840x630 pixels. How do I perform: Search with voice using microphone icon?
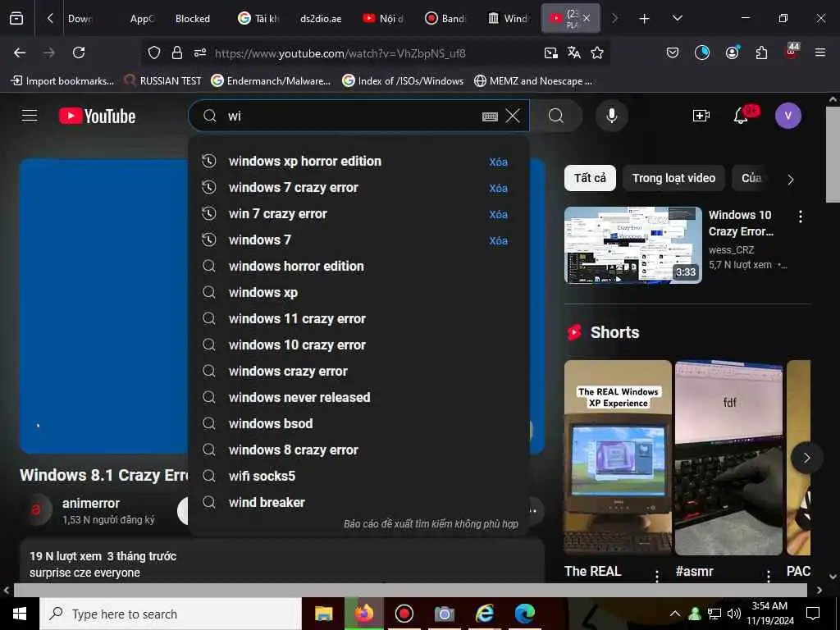(x=611, y=116)
